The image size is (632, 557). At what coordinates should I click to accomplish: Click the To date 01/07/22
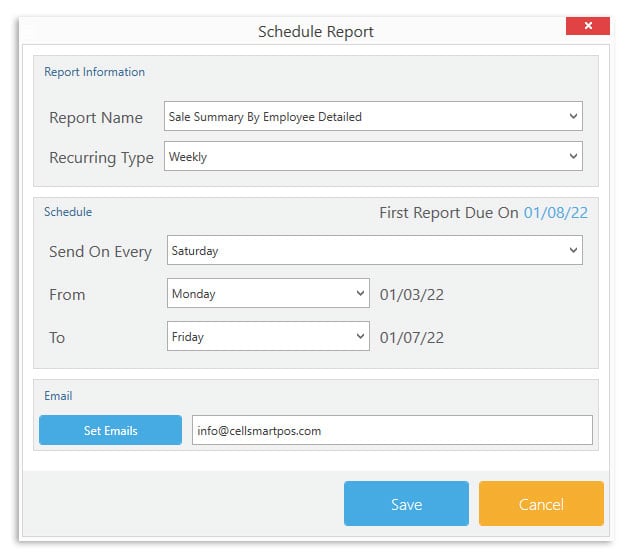[412, 338]
